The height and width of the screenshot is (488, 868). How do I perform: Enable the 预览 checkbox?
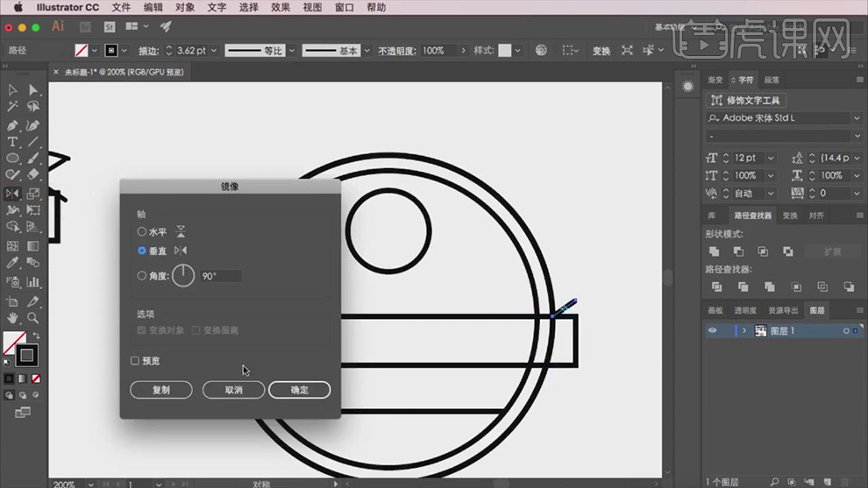[135, 361]
